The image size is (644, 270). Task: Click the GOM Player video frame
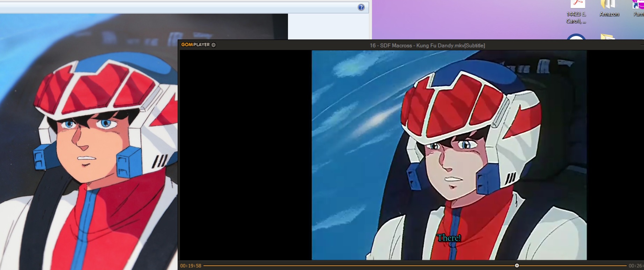pos(449,155)
